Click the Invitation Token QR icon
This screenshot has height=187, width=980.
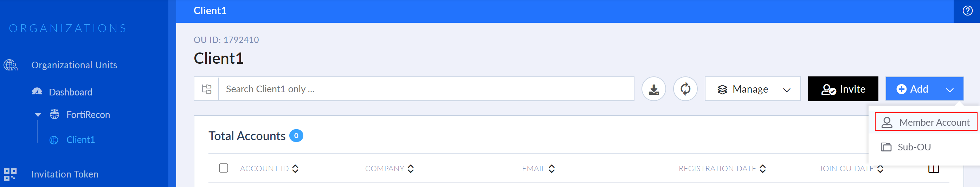[x=10, y=174]
